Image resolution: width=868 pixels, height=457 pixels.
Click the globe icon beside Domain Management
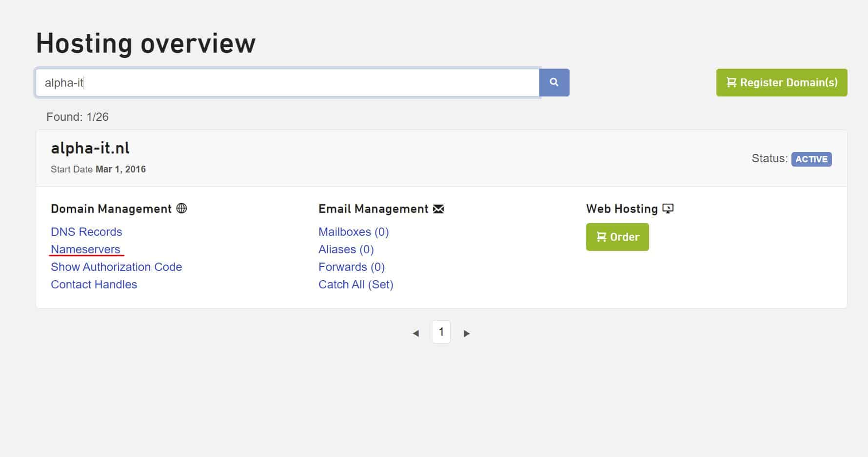coord(181,209)
